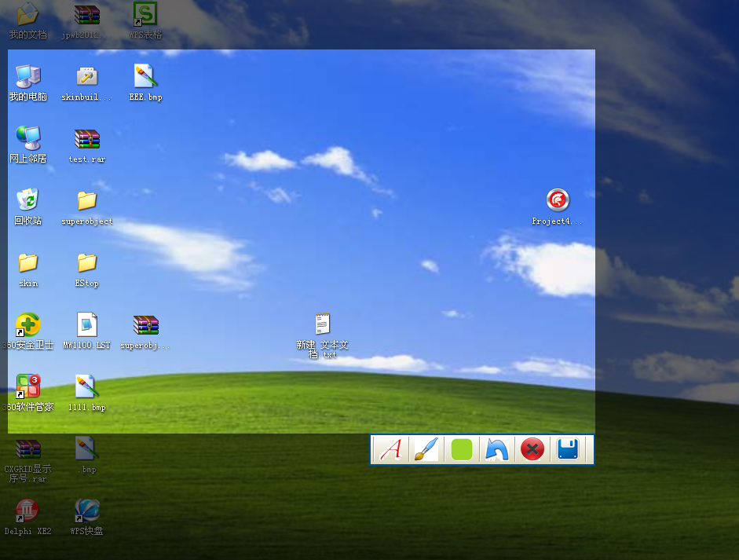
Task: Cancel screenshot using red X button
Action: coord(532,449)
